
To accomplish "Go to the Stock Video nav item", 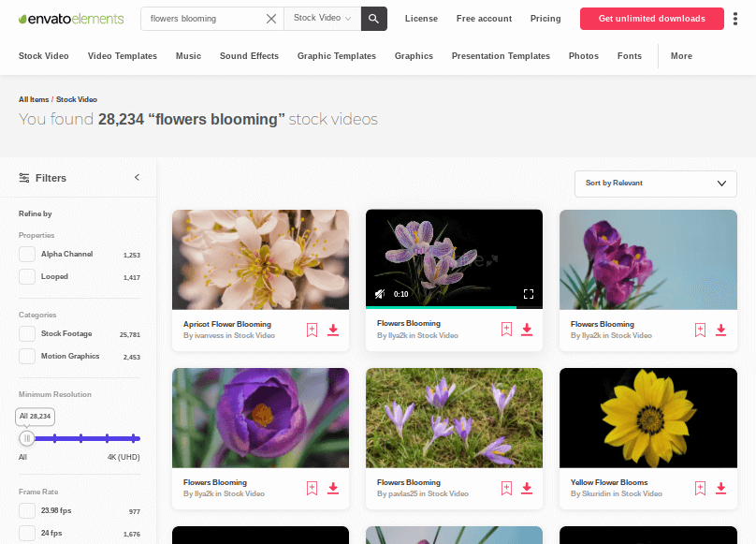I will [x=43, y=56].
